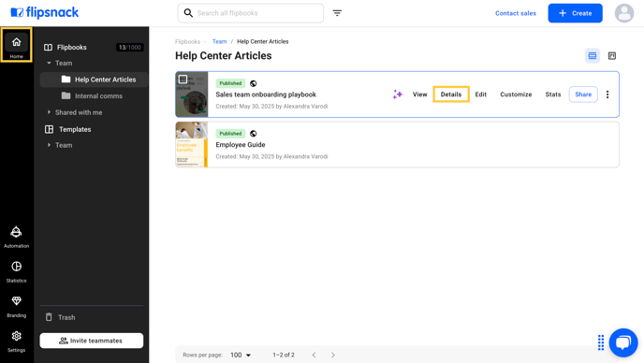The image size is (644, 363).
Task: Collapse the Team tree under Flipbooks
Action: (49, 64)
